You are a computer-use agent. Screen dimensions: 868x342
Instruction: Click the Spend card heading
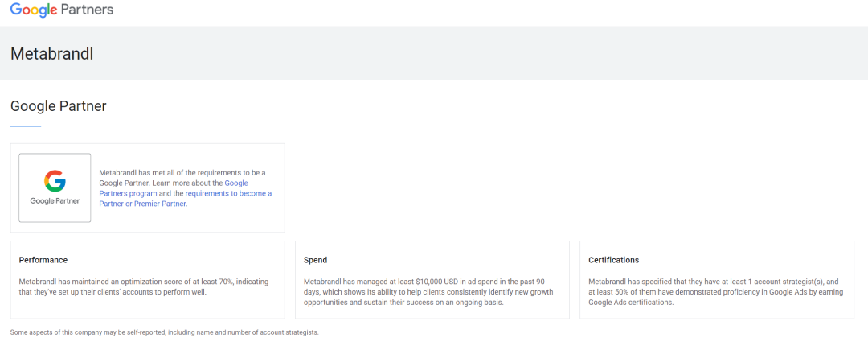[x=316, y=260]
